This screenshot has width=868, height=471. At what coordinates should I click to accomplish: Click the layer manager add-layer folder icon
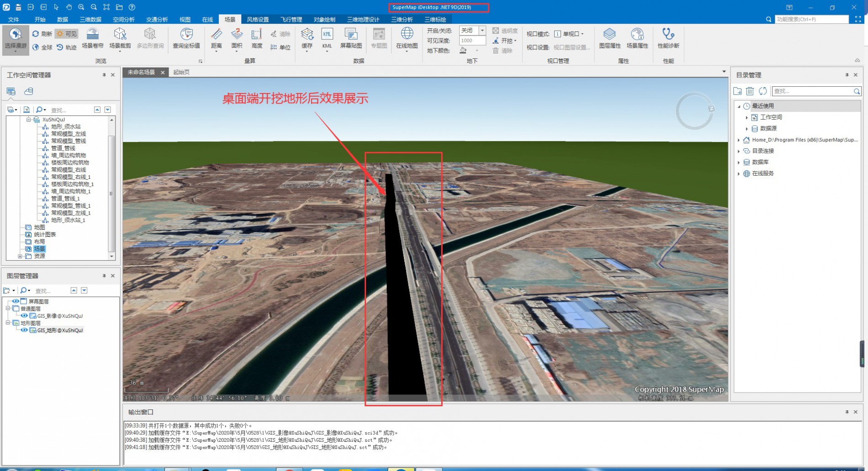[x=7, y=290]
